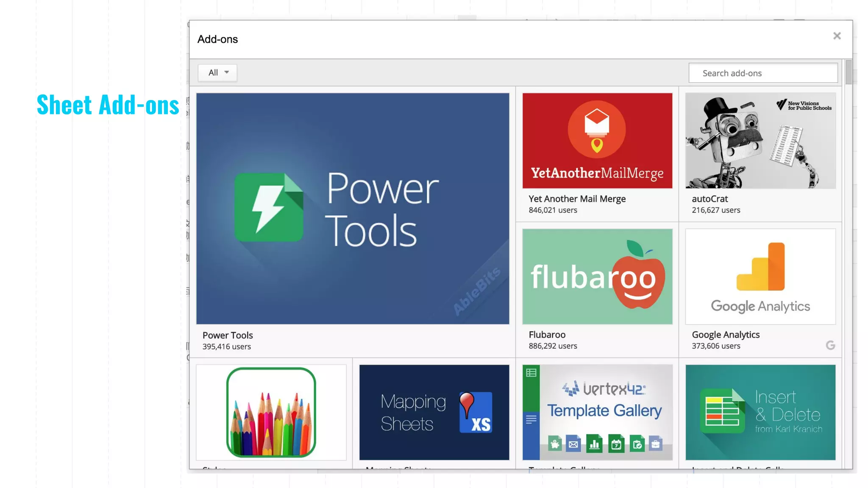Click the Google Analytics name link
The height and width of the screenshot is (488, 868).
pos(726,335)
